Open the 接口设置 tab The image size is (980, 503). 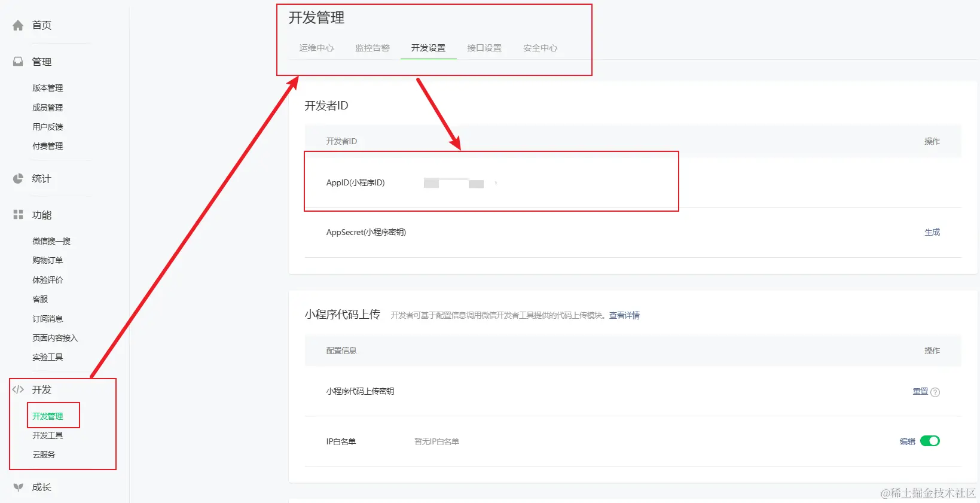coord(484,48)
